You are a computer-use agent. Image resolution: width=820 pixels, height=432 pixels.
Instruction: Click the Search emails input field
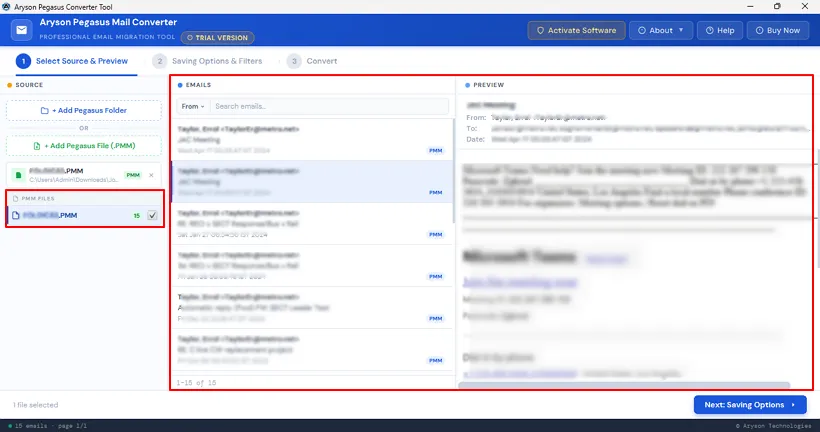pos(329,106)
